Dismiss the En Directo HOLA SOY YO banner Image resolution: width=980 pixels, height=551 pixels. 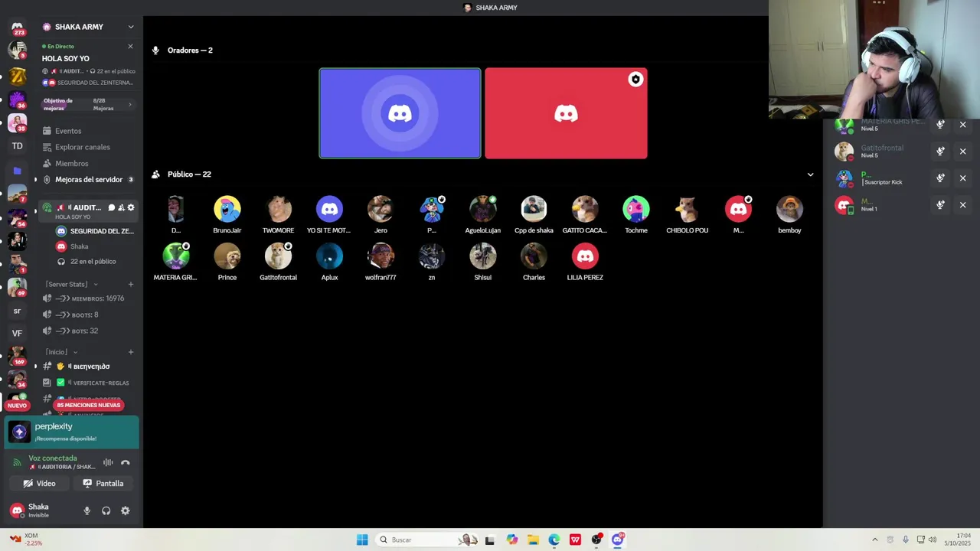[x=130, y=47]
